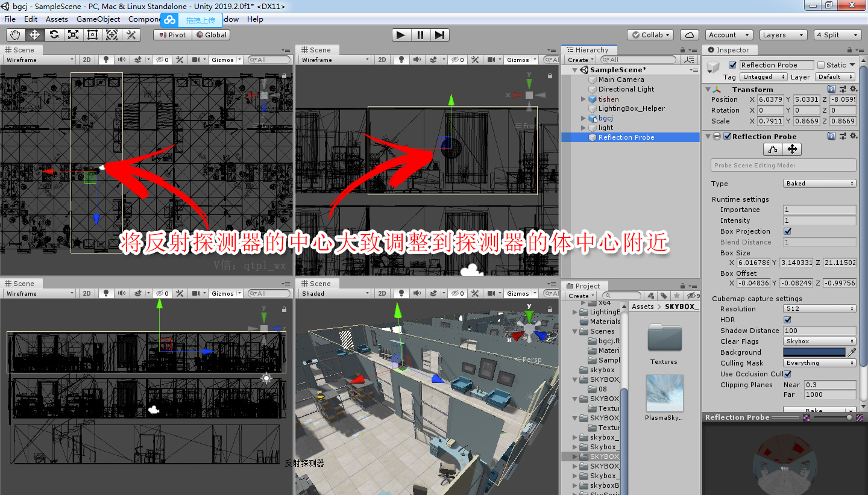The width and height of the screenshot is (868, 495).
Task: Open the Tag Untagged dropdown
Action: pos(764,77)
